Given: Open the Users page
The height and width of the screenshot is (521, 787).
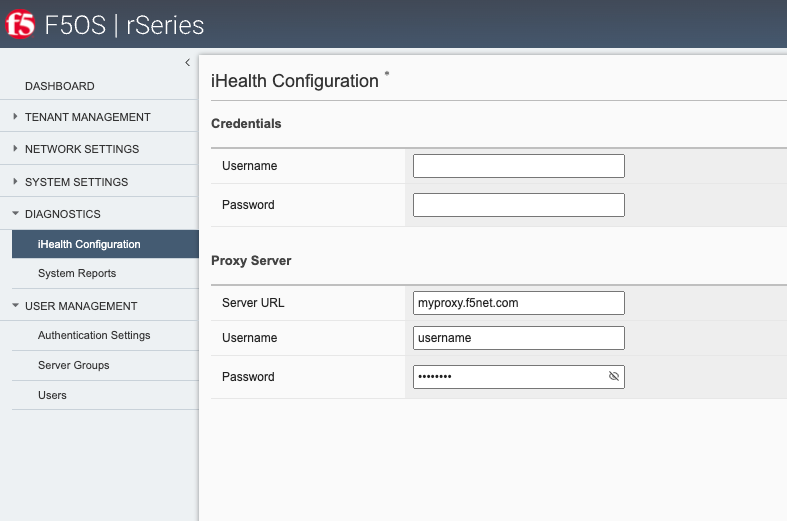Looking at the screenshot, I should point(52,395).
